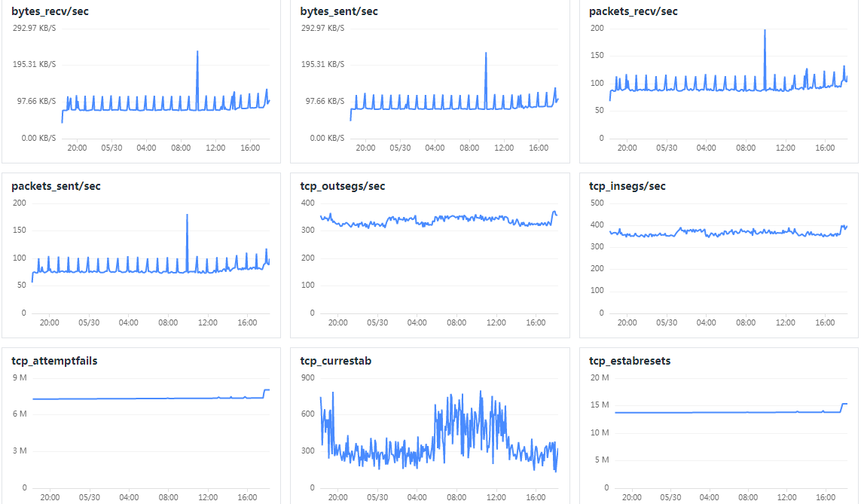
Task: Click the 05/30 date label in bytes_recv/sec
Action: [111, 148]
